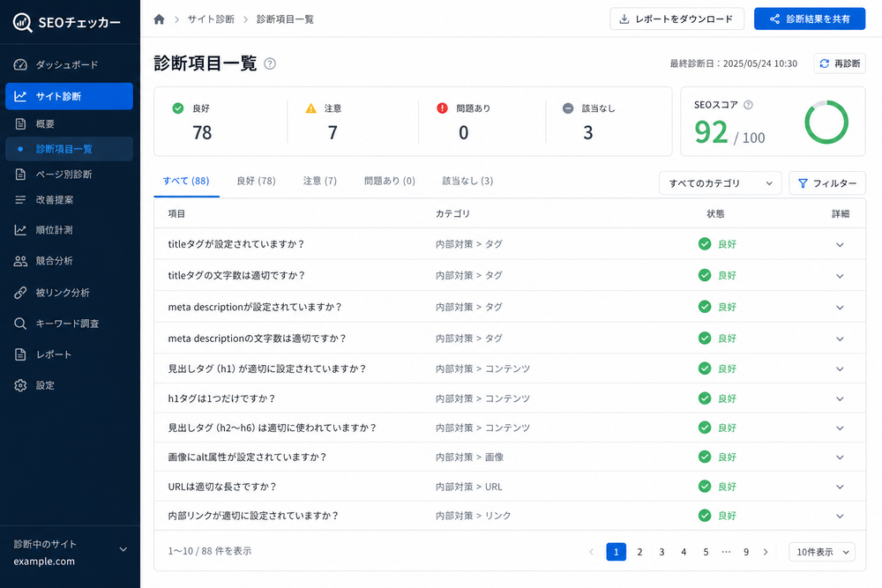The width and height of the screenshot is (882, 588).
Task: Expand details for titleタグが設定されていますか row
Action: point(840,244)
